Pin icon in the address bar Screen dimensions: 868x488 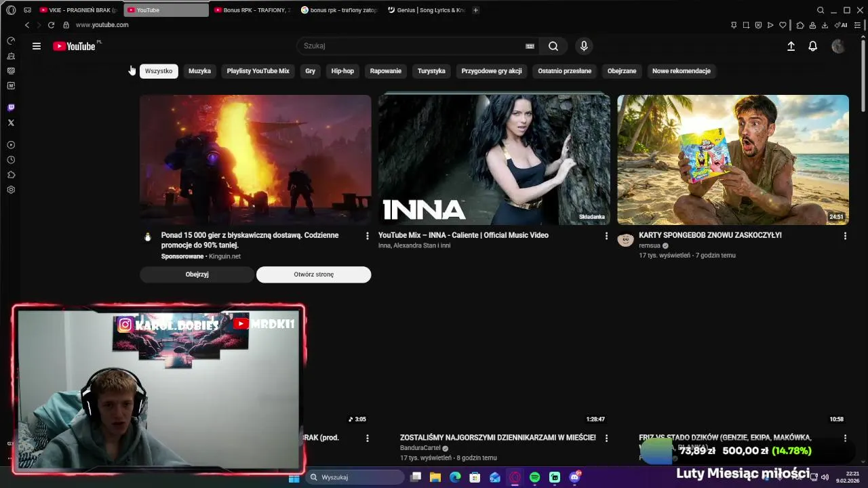click(734, 25)
